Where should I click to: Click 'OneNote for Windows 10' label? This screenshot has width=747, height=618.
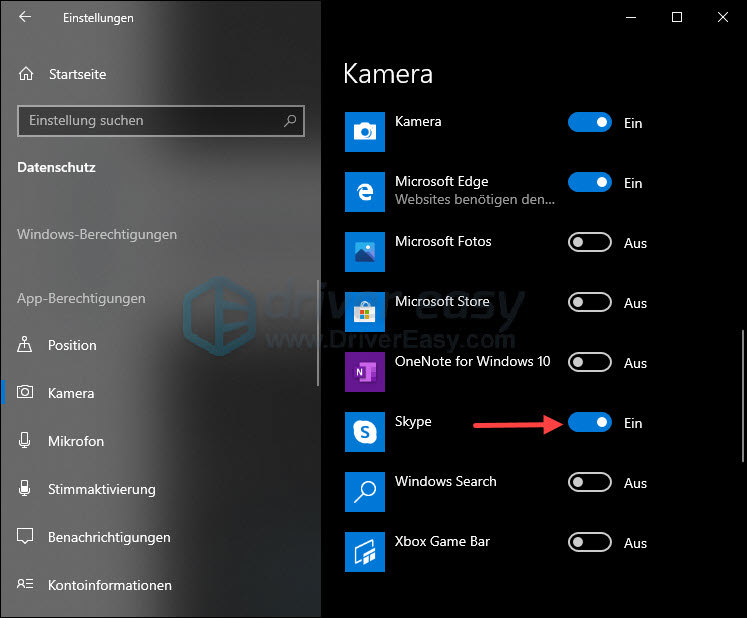[473, 361]
